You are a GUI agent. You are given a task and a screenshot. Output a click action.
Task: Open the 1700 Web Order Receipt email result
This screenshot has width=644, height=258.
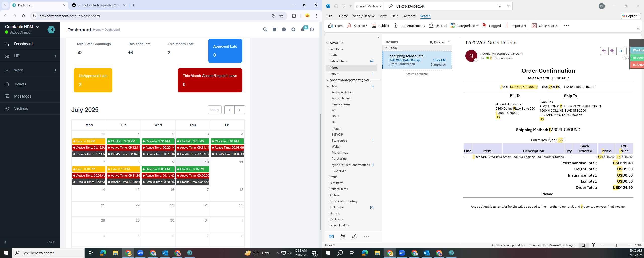(x=417, y=60)
